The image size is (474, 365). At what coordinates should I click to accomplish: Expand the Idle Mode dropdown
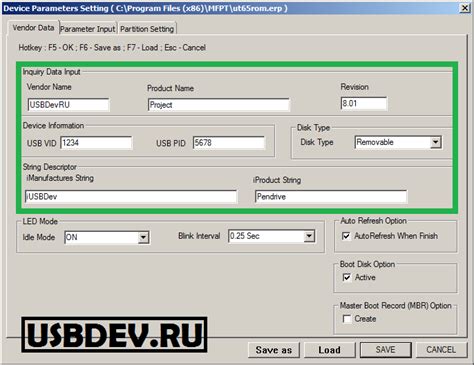tap(143, 237)
